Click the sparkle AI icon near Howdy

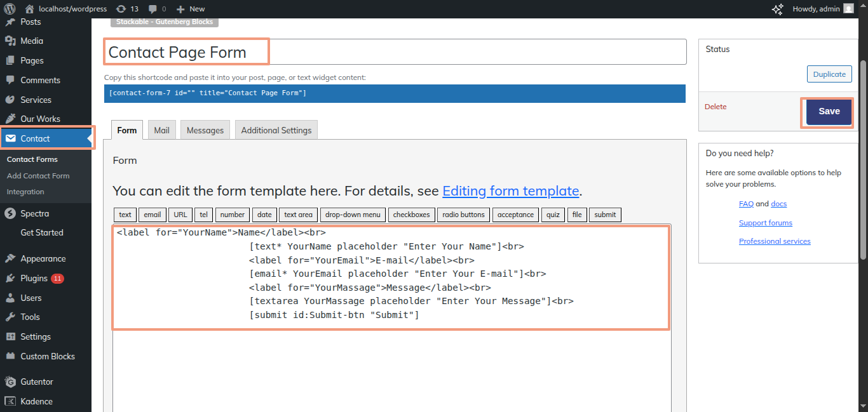pyautogui.click(x=777, y=9)
